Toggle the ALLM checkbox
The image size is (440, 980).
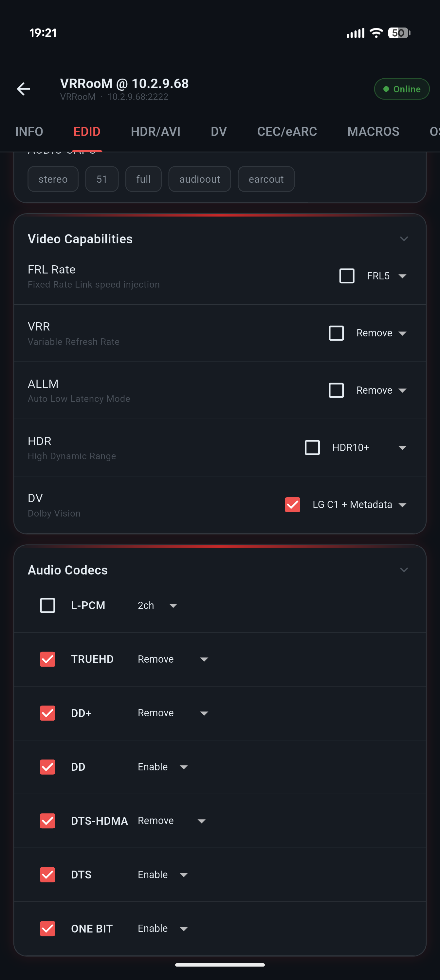coord(336,390)
